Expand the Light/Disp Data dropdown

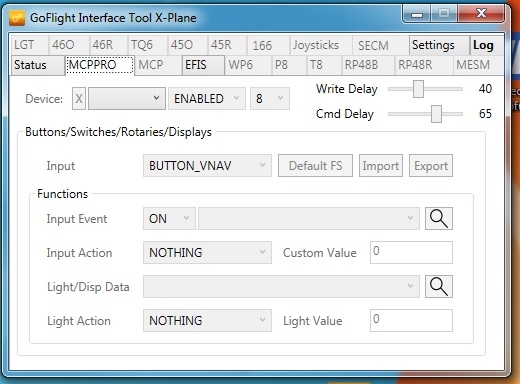click(281, 286)
